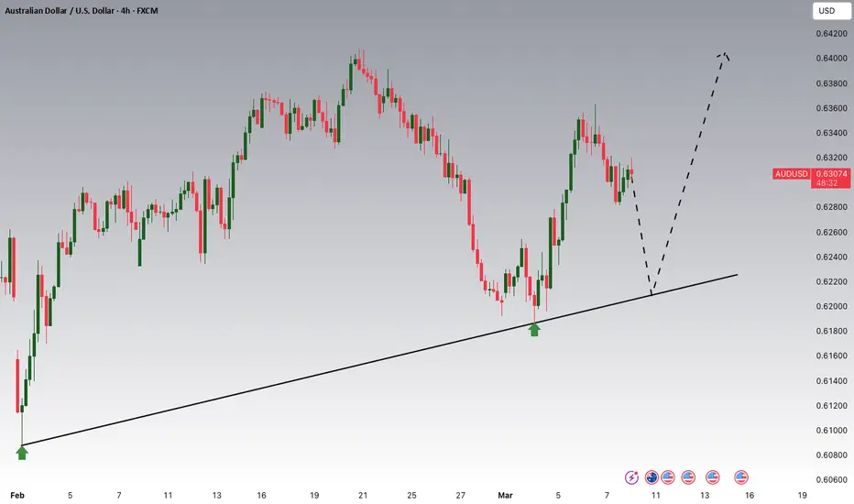This screenshot has width=854, height=504.
Task: Open the latest news flash lightning icon
Action: [631, 477]
